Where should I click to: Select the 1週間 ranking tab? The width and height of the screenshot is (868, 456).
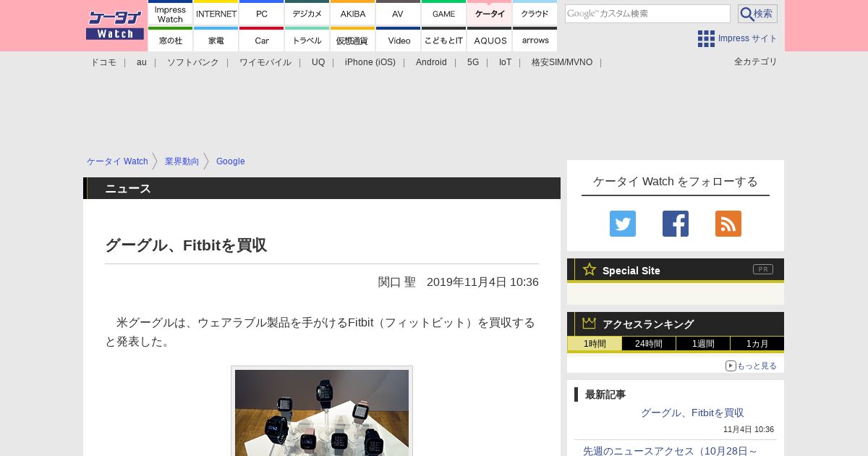(x=703, y=344)
